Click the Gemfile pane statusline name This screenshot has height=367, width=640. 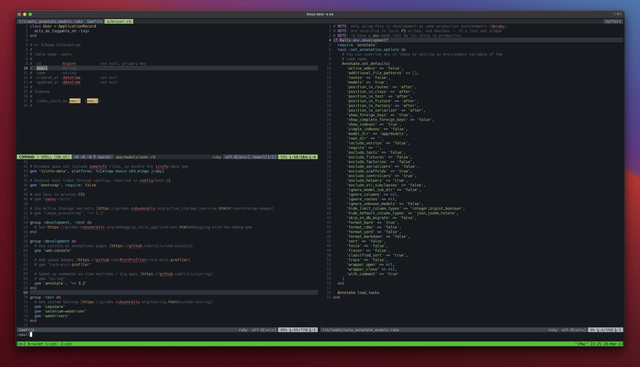[x=27, y=330]
